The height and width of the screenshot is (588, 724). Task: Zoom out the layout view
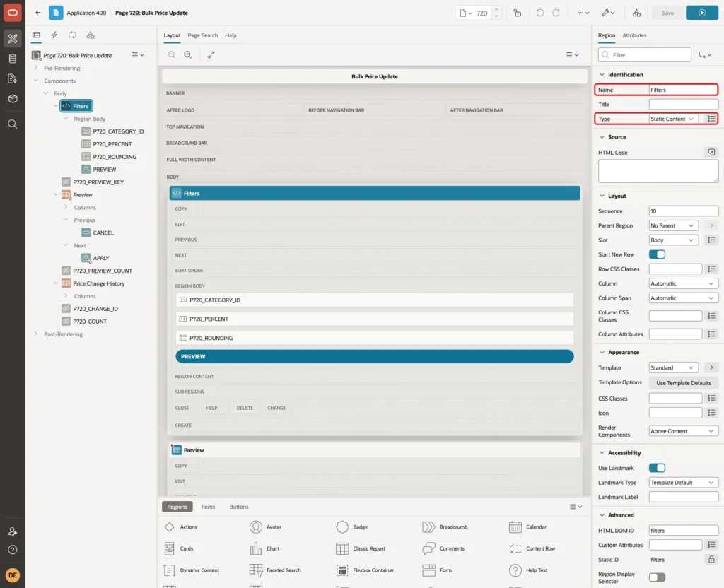(x=172, y=55)
